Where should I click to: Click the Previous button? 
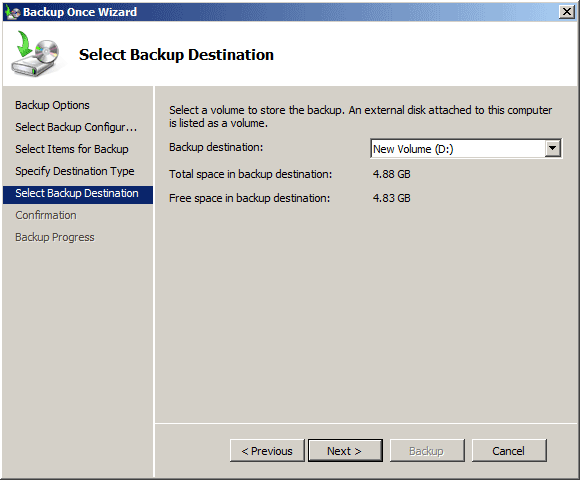pyautogui.click(x=267, y=451)
